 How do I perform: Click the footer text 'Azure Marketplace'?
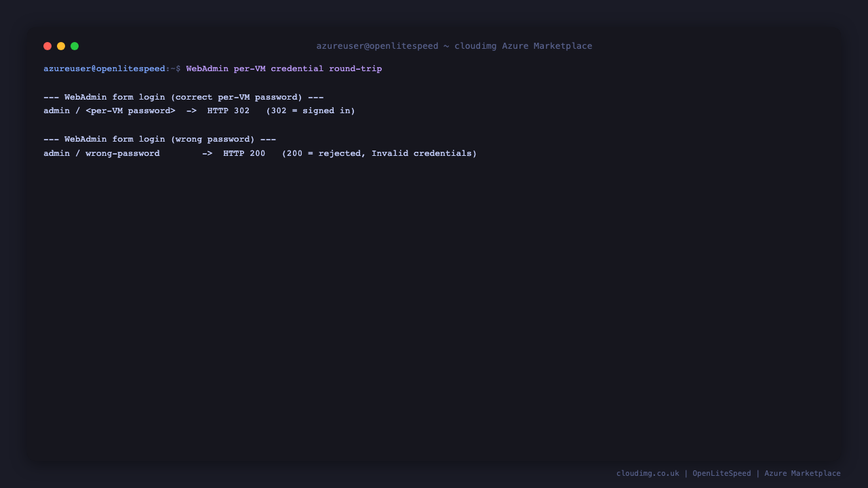pos(802,473)
